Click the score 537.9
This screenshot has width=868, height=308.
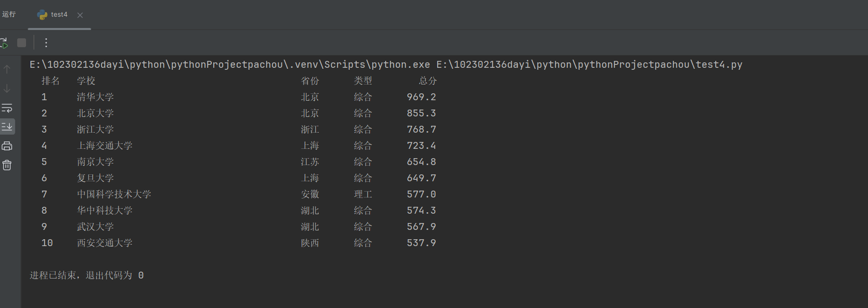pyautogui.click(x=421, y=243)
